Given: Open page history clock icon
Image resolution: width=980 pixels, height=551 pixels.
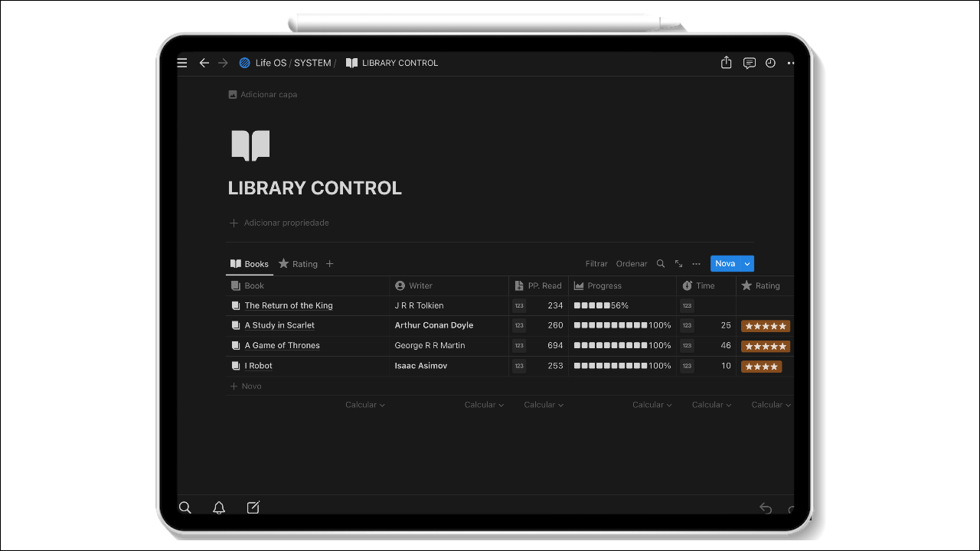Looking at the screenshot, I should point(770,63).
